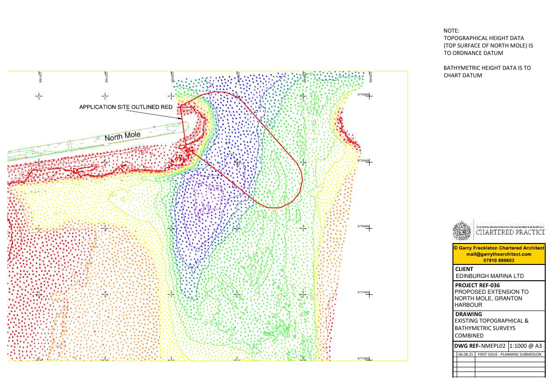This screenshot has height=392, width=555.
Task: Click the Chartered Practice crest logo
Action: click(462, 231)
